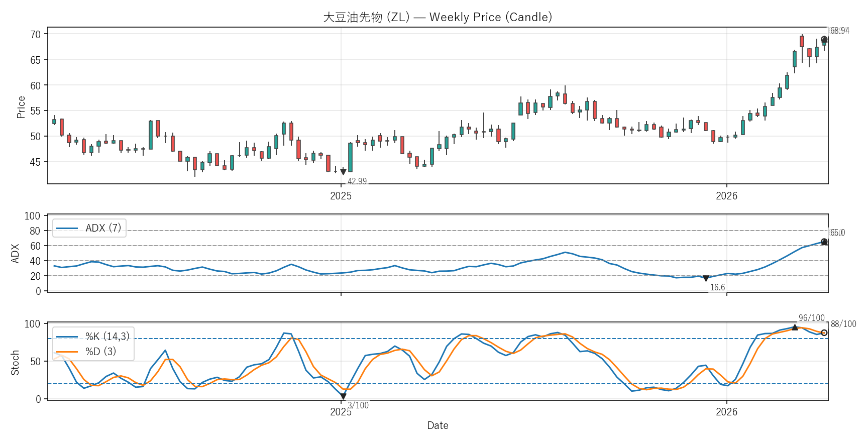Screen dimensions: 868x441
Task: Click the latest ADX circle marker at 65.0
Action: tap(824, 242)
